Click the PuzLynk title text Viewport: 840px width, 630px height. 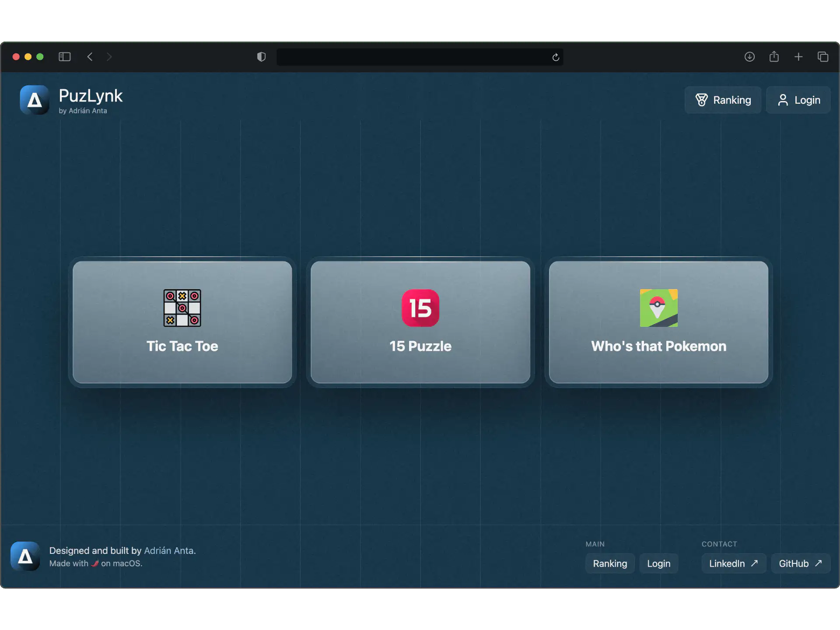coord(91,96)
